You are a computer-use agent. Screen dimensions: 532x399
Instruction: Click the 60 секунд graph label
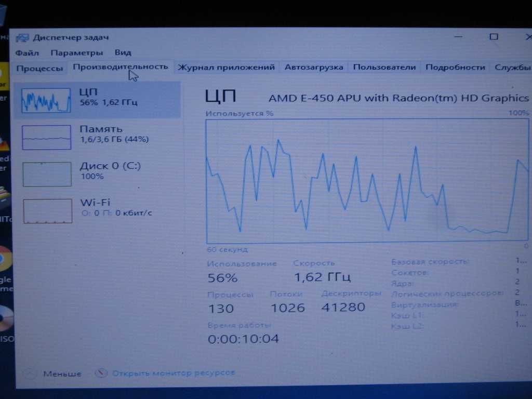[x=228, y=250]
